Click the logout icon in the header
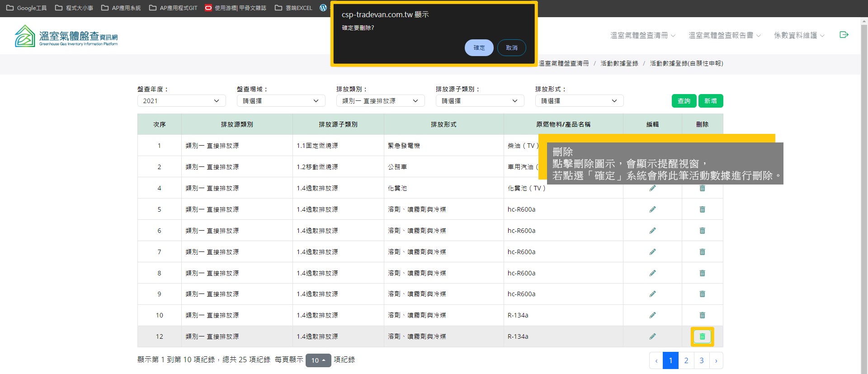 pos(844,35)
